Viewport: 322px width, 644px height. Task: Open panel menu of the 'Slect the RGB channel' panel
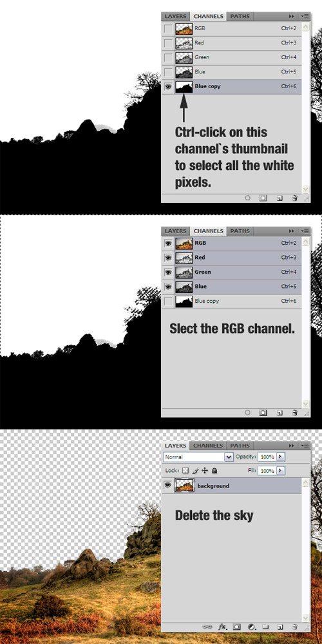tap(305, 231)
